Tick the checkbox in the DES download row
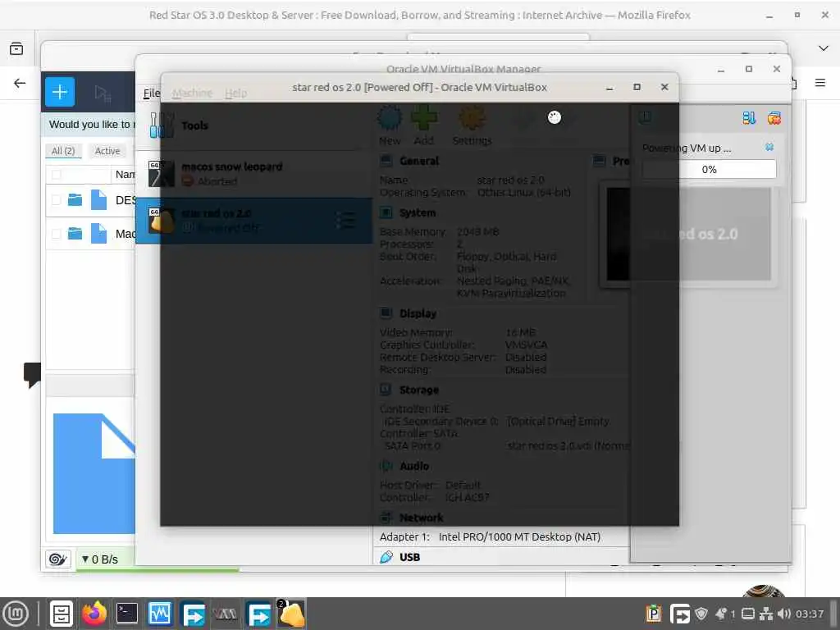This screenshot has height=630, width=840. click(x=56, y=200)
